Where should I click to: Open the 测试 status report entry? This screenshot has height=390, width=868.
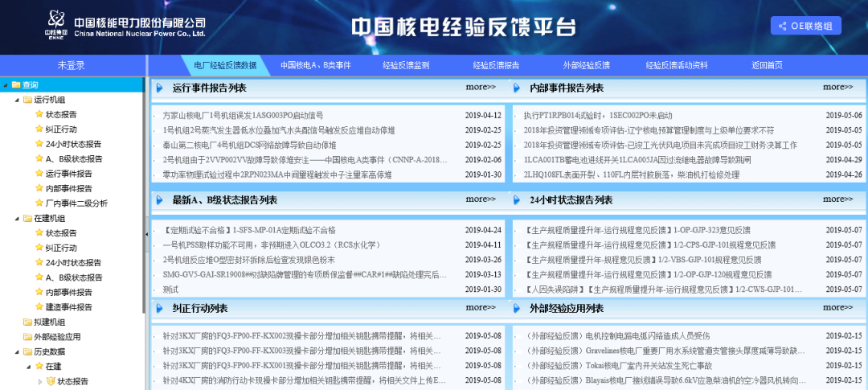pyautogui.click(x=170, y=289)
